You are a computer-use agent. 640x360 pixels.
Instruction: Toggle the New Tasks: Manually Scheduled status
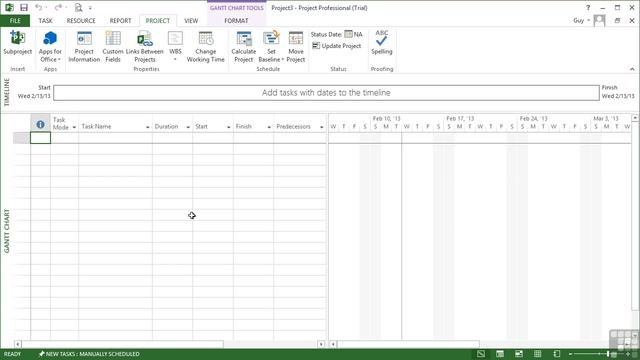[x=89, y=354]
